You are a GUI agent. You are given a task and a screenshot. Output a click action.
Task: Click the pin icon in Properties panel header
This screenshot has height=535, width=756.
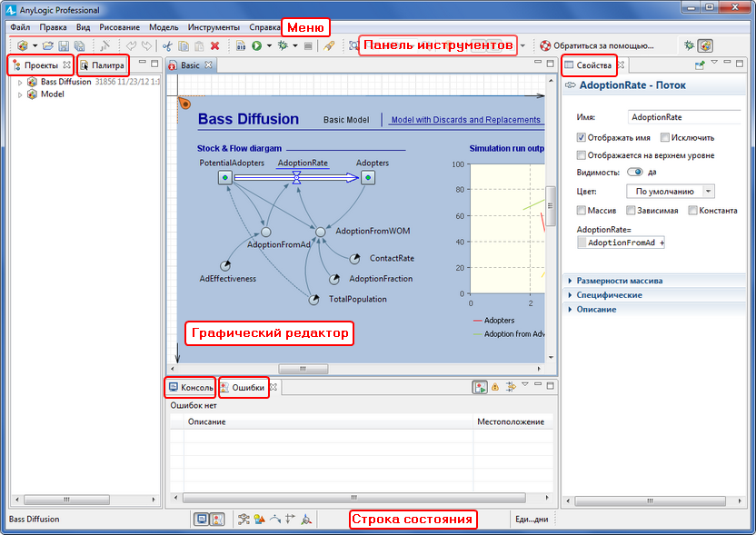700,64
